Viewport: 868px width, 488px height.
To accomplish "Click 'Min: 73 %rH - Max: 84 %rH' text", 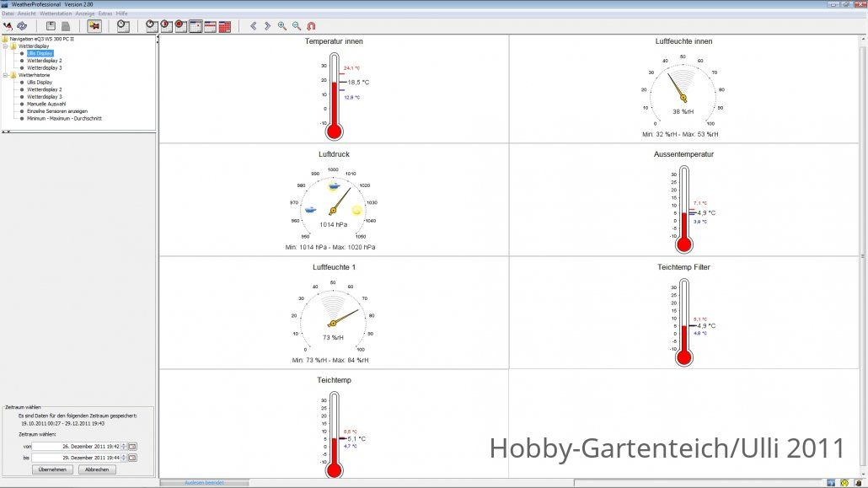I will click(x=330, y=360).
